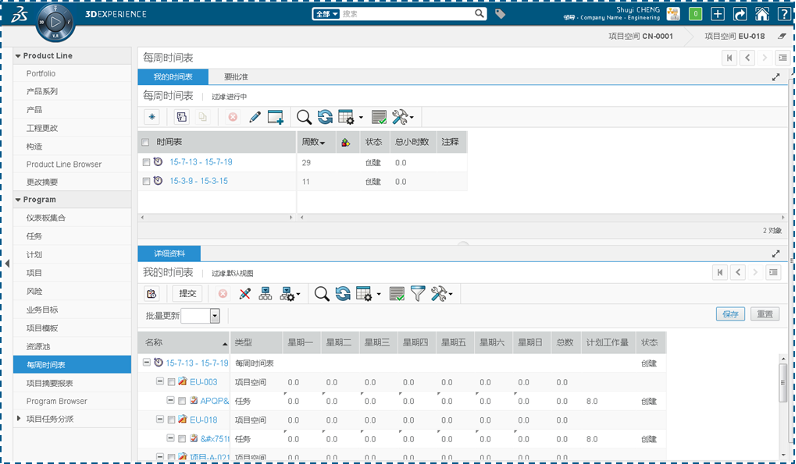The width and height of the screenshot is (796, 464).
Task: Check the box for timesheet 15-3-9 - 15-3-15
Action: 147,181
